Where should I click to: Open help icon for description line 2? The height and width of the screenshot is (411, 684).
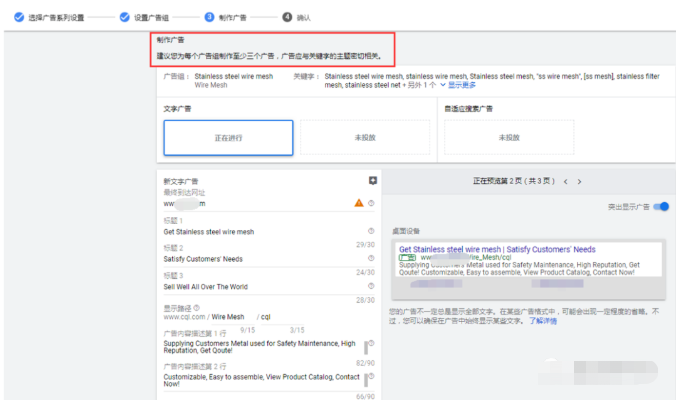[372, 376]
